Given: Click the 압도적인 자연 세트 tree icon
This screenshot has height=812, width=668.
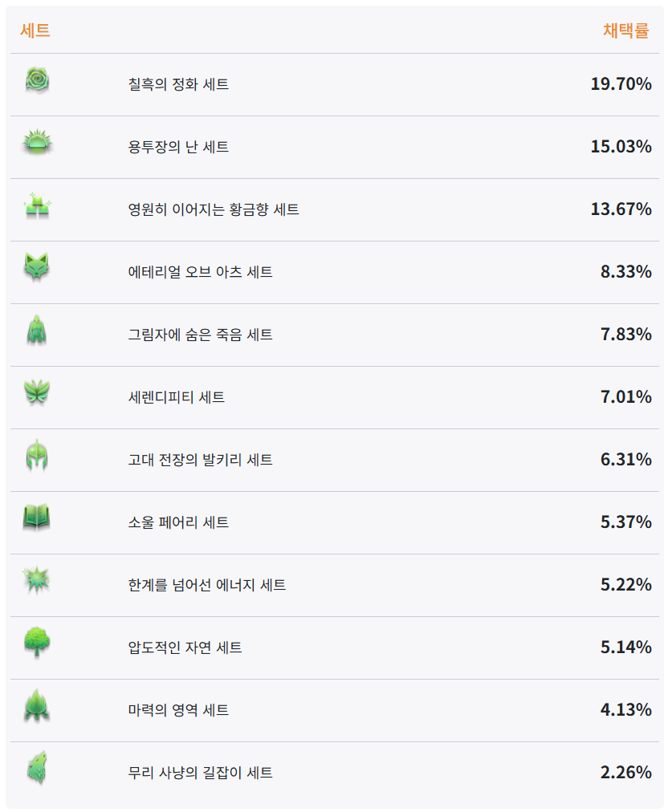Looking at the screenshot, I should coord(37,643).
